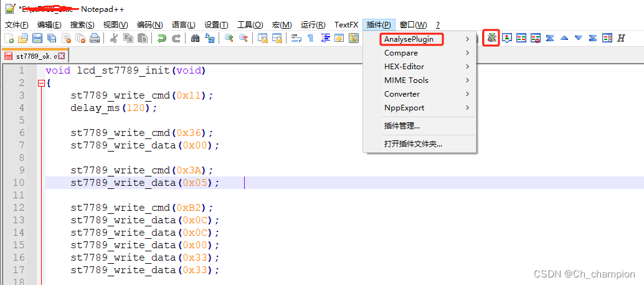Toggle synchronize vertical scrolling icon

(x=263, y=39)
